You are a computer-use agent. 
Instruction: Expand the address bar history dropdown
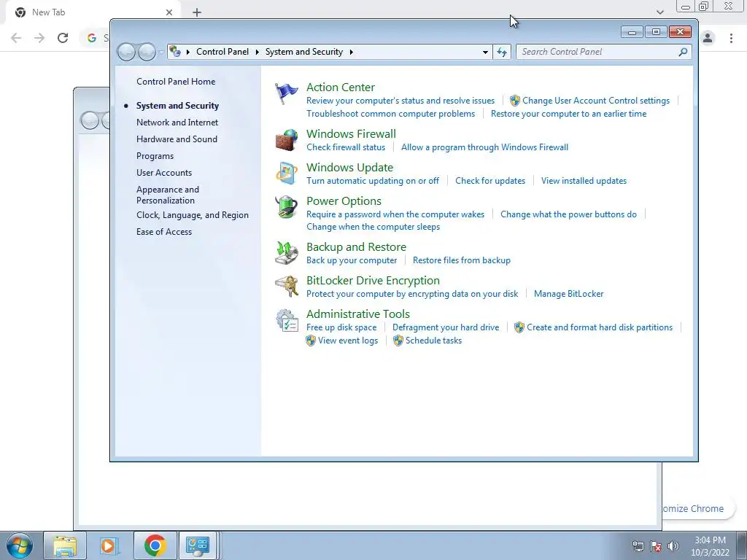(485, 52)
